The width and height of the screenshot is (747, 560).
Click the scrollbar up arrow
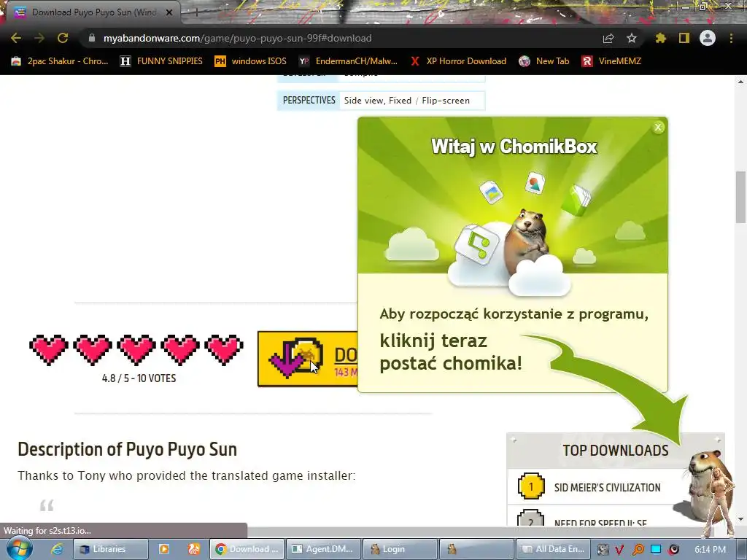click(741, 82)
